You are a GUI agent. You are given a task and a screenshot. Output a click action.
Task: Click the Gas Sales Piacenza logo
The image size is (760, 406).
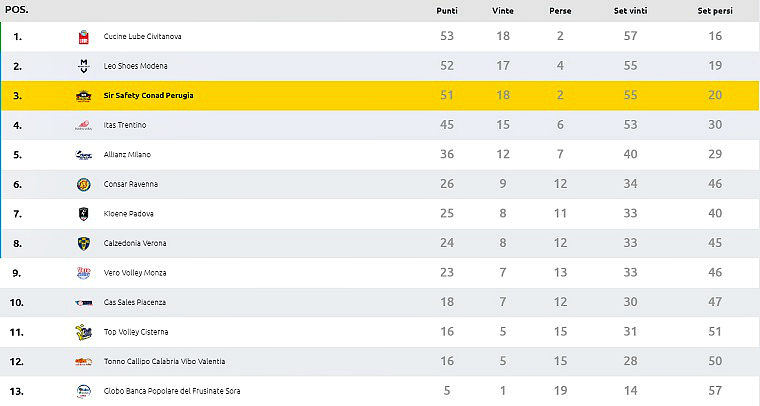click(x=83, y=303)
